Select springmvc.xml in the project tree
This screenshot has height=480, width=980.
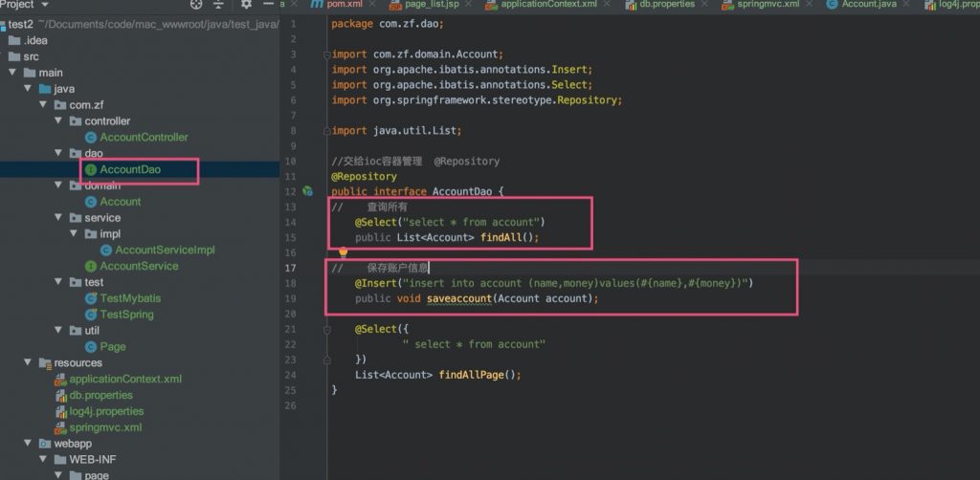105,427
